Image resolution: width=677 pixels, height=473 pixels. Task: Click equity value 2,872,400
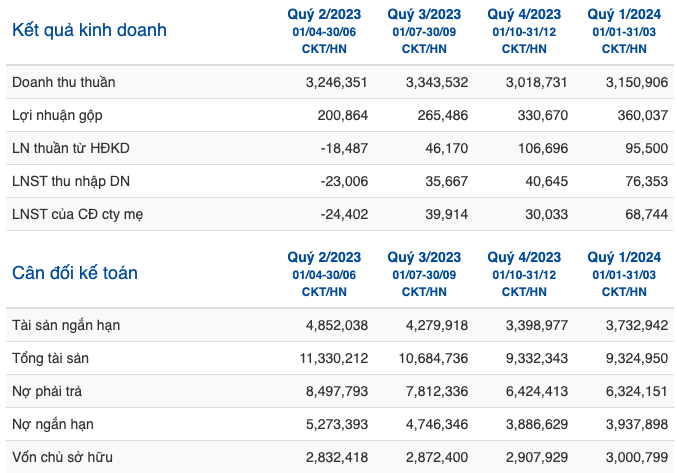tap(437, 457)
